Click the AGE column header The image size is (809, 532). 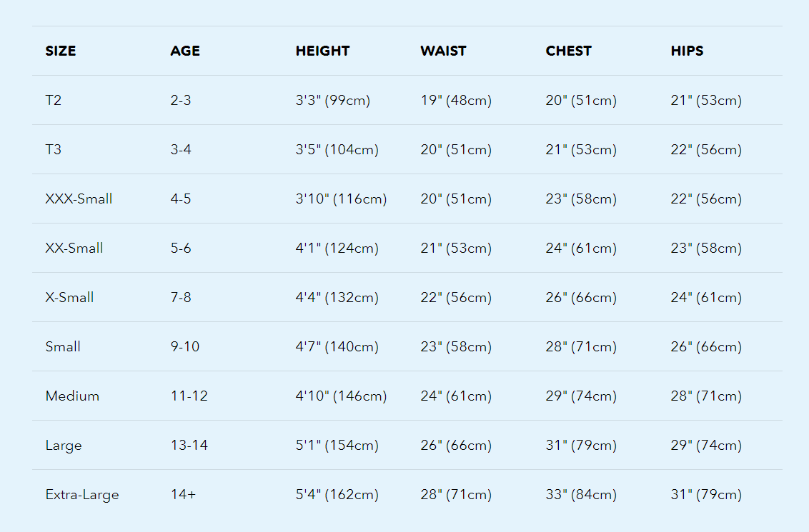(x=185, y=51)
